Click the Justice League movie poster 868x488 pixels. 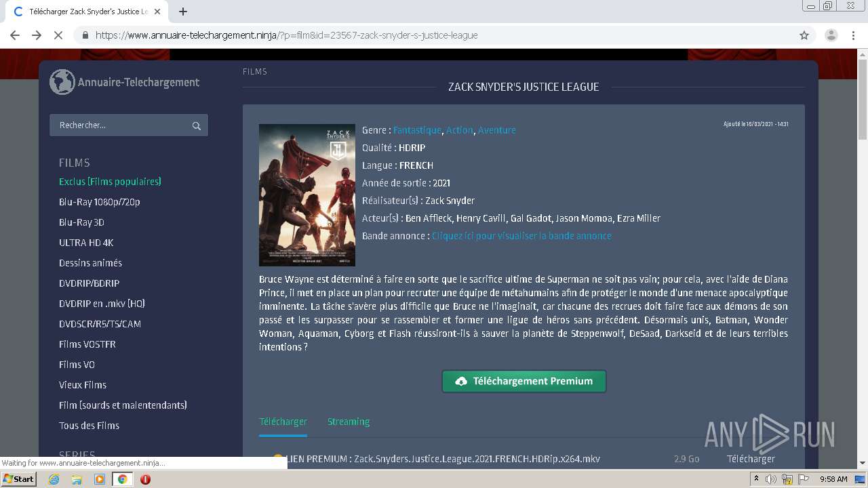click(x=307, y=195)
